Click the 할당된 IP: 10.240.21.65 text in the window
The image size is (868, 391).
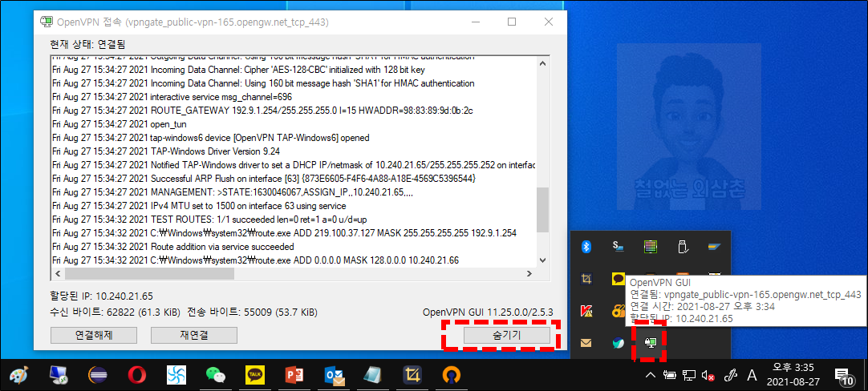coord(101,296)
